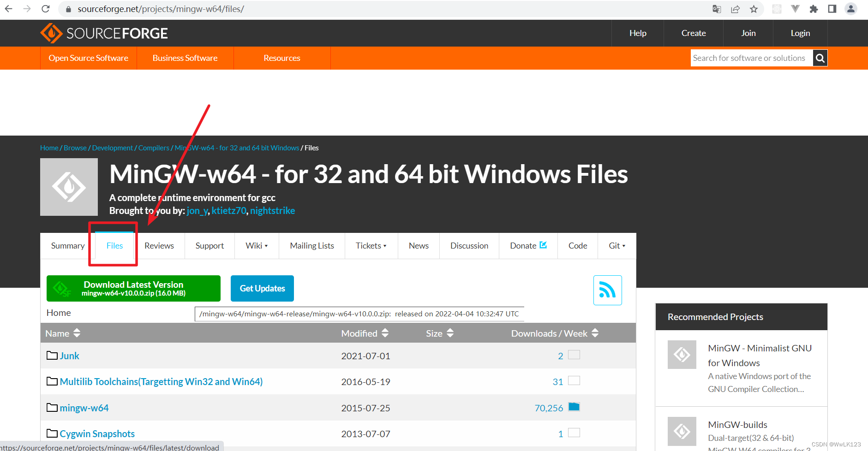Screen dimensions: 868x451
Task: Click the browser back arrow
Action: [x=8, y=9]
